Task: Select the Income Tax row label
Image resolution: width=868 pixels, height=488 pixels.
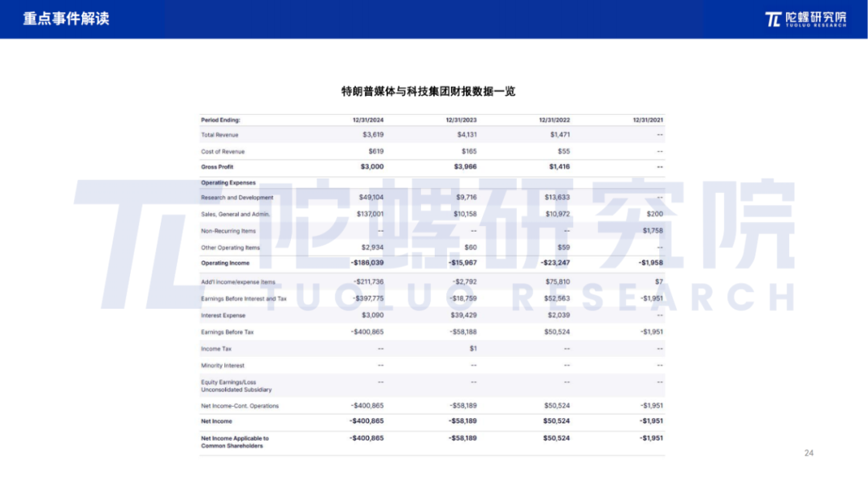Action: coord(216,349)
